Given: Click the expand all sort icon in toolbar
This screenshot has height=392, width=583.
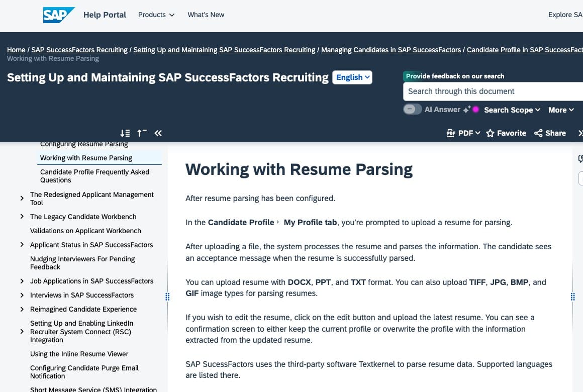Looking at the screenshot, I should [x=125, y=133].
